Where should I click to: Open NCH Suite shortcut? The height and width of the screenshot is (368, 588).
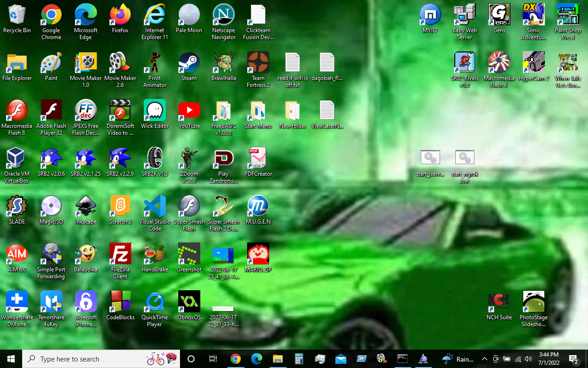(499, 305)
